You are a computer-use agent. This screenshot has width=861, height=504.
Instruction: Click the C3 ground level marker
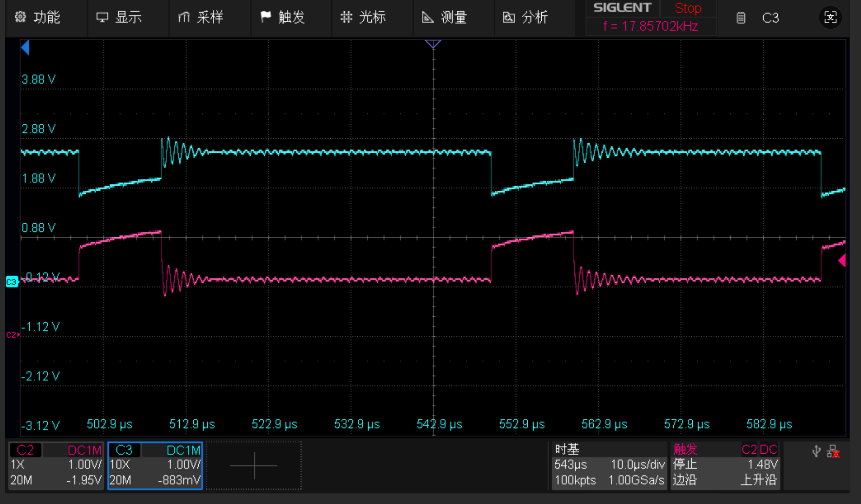pyautogui.click(x=12, y=282)
